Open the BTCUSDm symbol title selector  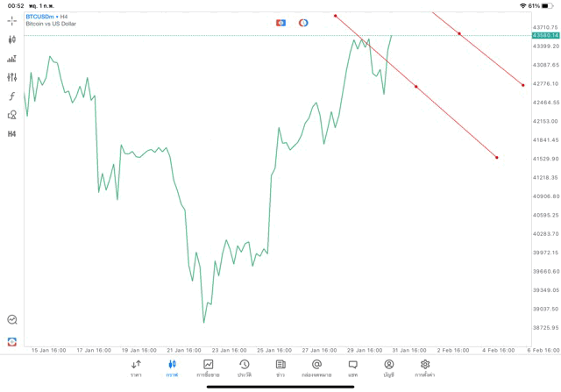[x=49, y=17]
